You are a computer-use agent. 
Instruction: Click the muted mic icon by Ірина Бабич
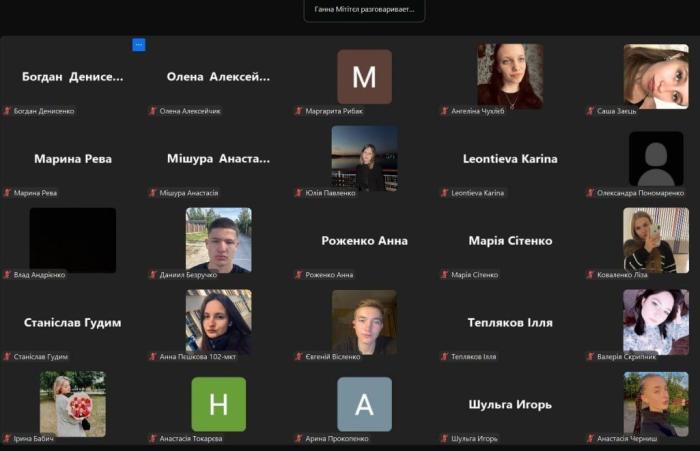point(8,438)
